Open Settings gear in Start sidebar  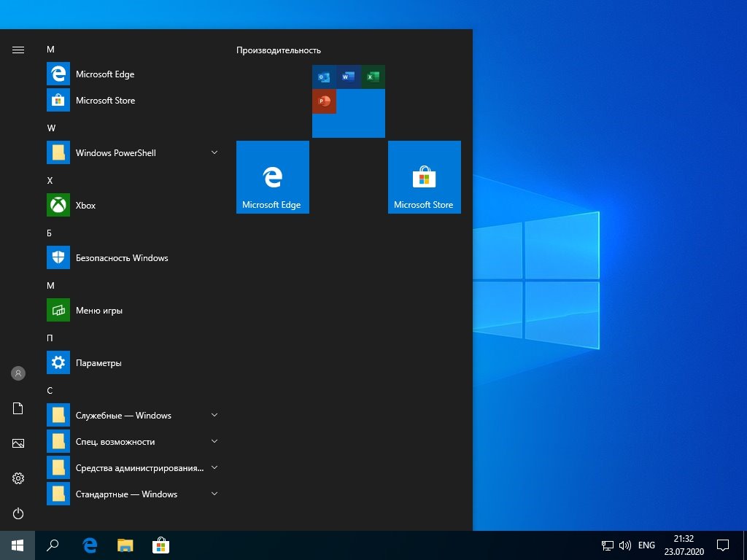18,478
